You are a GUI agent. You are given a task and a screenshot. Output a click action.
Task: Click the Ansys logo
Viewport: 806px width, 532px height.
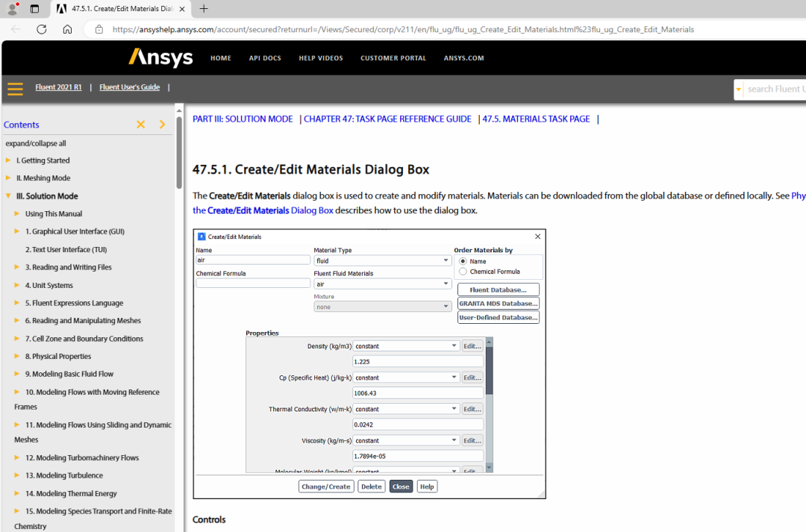point(160,57)
